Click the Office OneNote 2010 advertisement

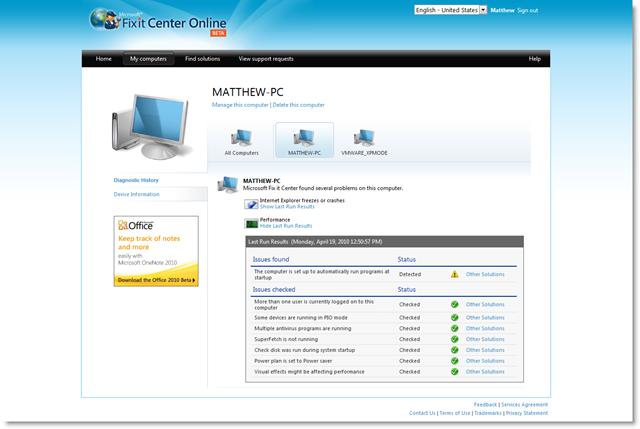156,251
